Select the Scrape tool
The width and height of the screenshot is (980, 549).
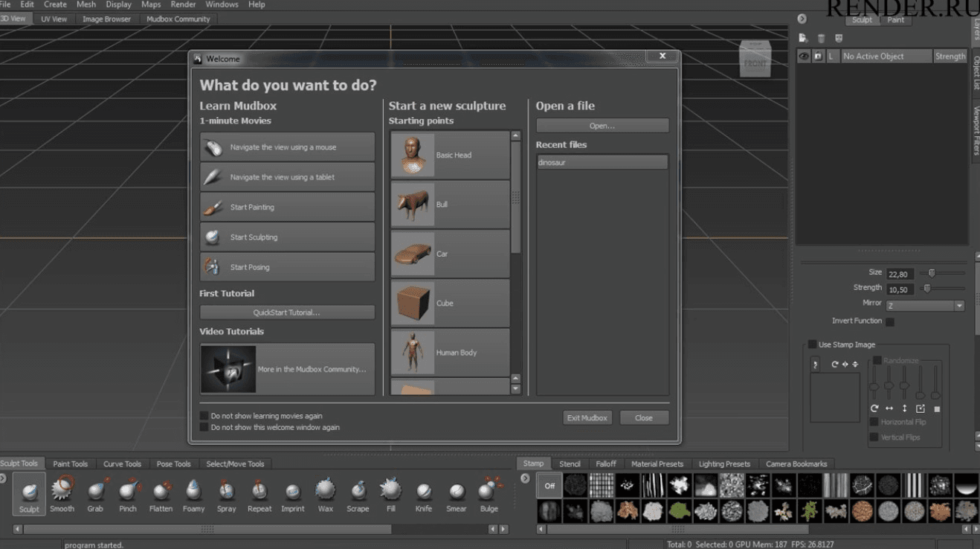[358, 494]
